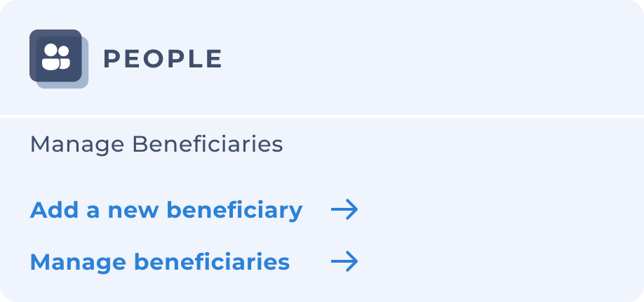Click the arrow beside Add a new beneficiary
644x302 pixels.
344,209
